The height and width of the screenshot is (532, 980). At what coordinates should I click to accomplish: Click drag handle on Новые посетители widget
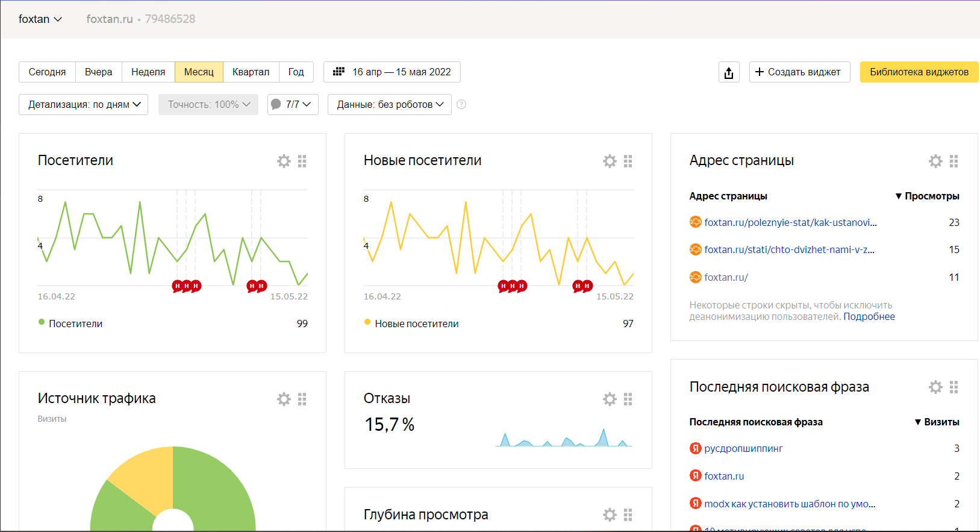pos(628,161)
